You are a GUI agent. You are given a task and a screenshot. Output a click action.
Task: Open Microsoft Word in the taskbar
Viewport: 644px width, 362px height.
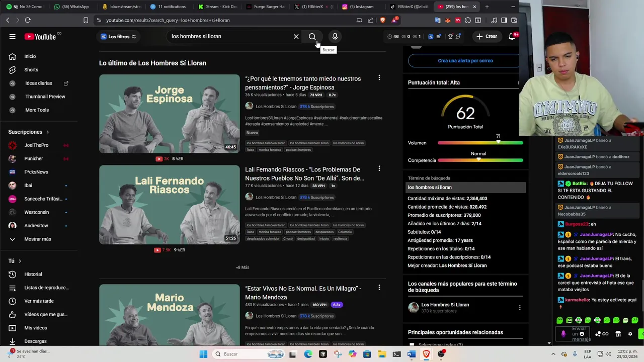click(411, 354)
